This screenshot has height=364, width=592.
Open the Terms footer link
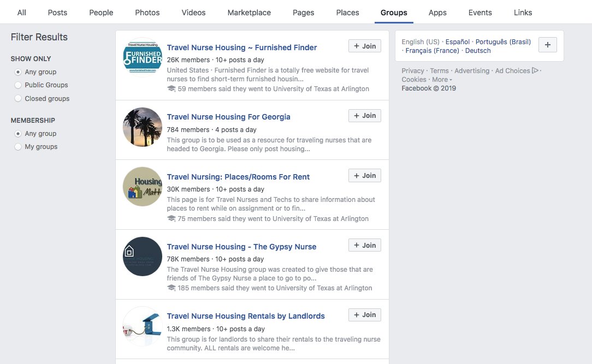(440, 70)
